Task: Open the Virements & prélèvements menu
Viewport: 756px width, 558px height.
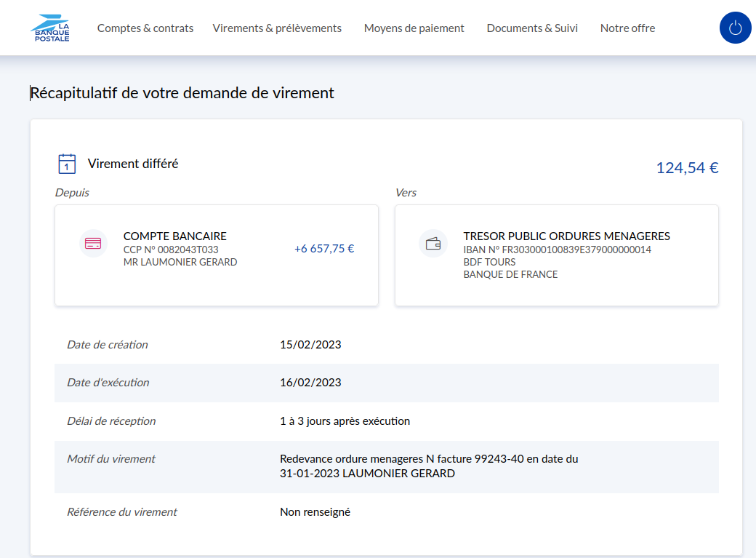Action: coord(277,28)
